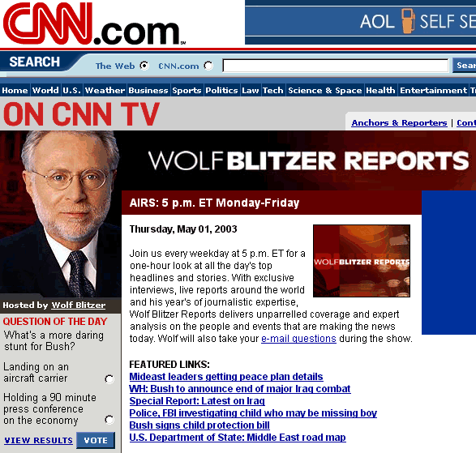Click the CNN.com logo

pos(93,24)
